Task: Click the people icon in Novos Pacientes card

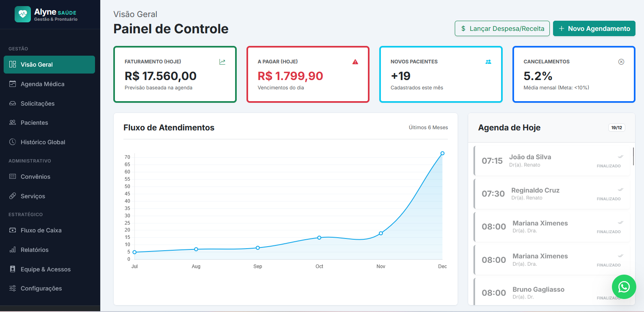Action: pos(488,62)
